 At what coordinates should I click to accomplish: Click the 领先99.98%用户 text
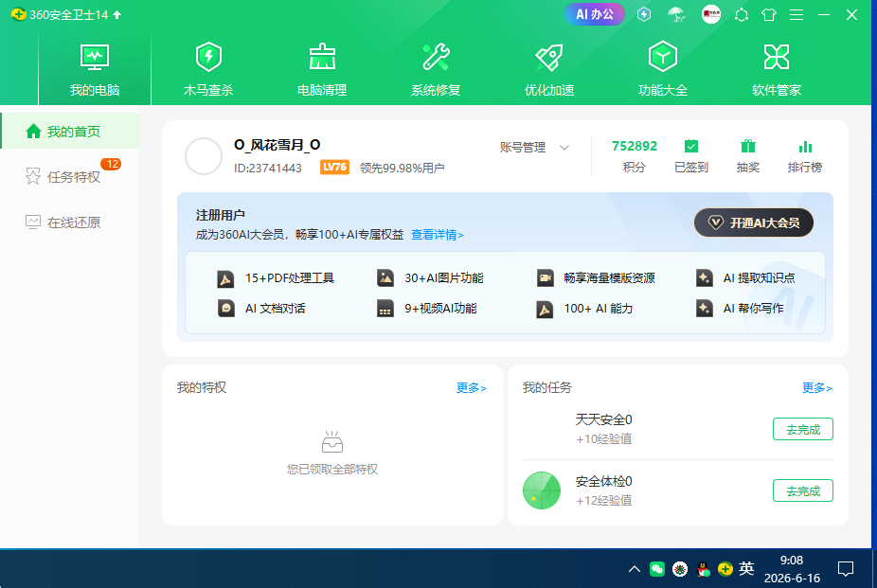[x=403, y=168]
